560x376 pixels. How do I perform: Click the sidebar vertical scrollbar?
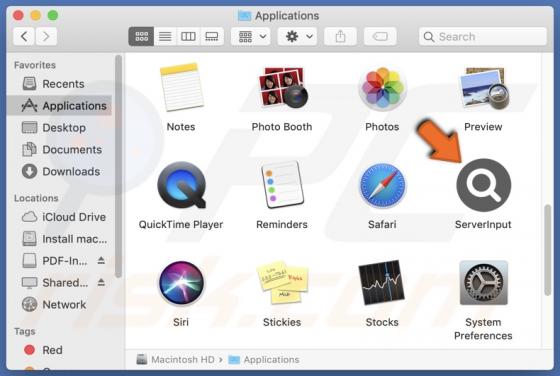point(119,166)
